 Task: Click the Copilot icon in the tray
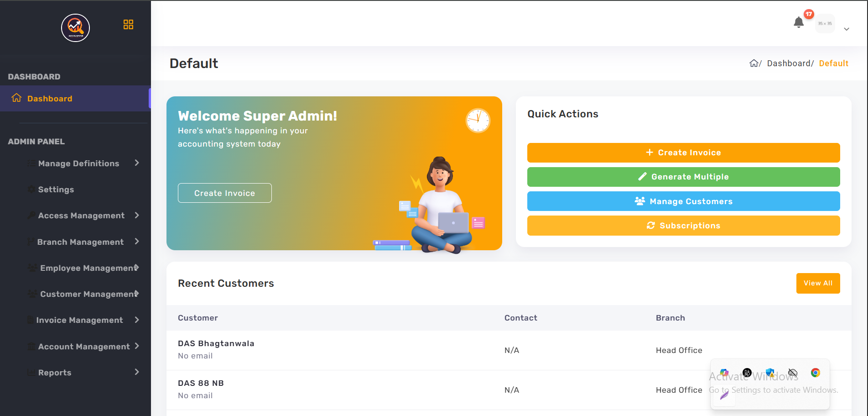[x=724, y=373]
